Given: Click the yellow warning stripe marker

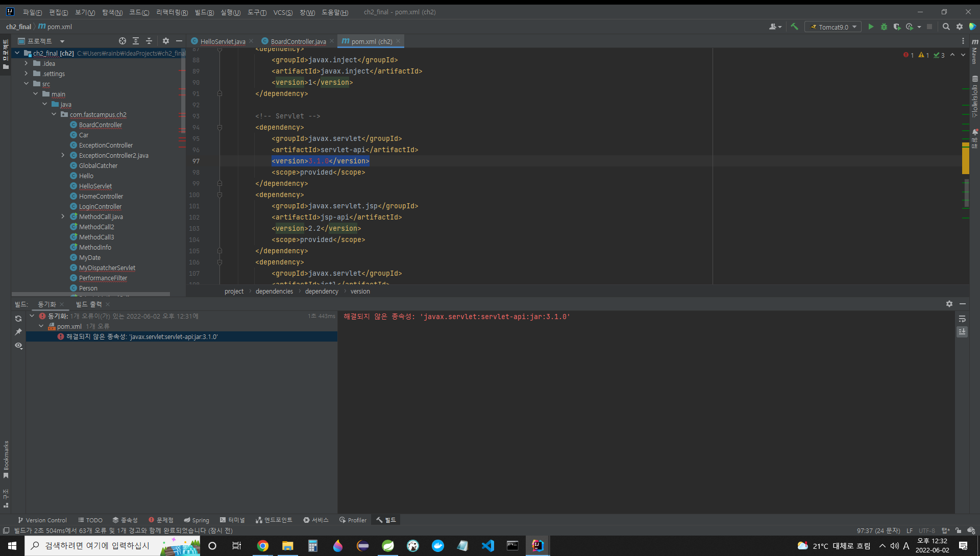Looking at the screenshot, I should (x=965, y=161).
